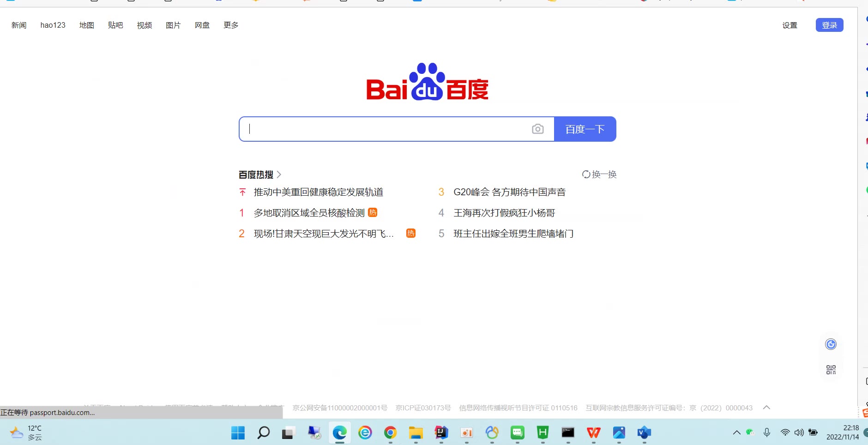Click the 百度一下 search button

(585, 129)
